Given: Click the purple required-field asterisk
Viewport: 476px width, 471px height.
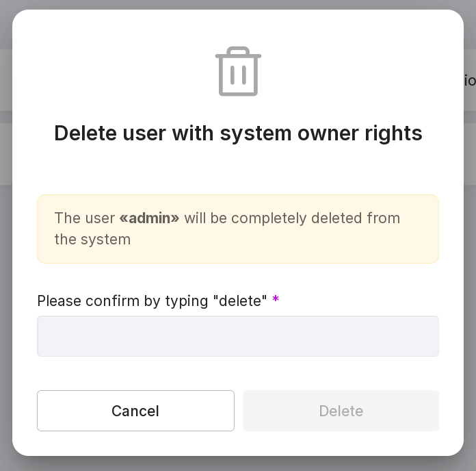Looking at the screenshot, I should click(276, 301).
